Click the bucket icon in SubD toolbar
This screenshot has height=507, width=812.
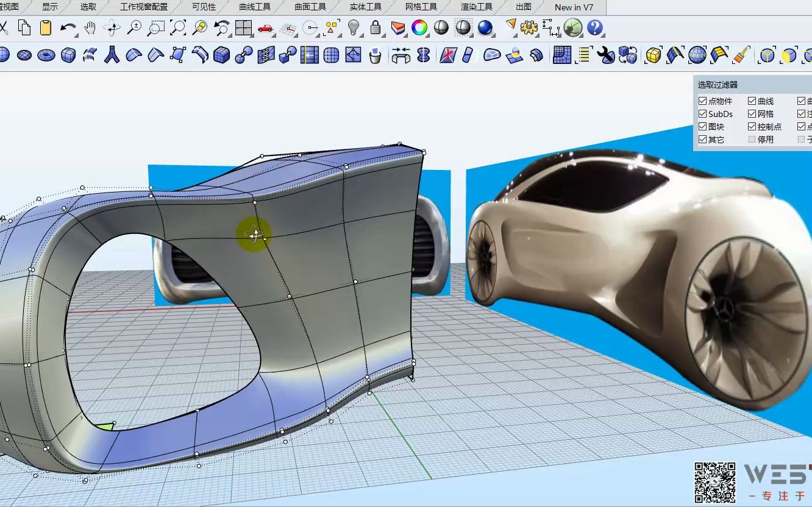[376, 55]
